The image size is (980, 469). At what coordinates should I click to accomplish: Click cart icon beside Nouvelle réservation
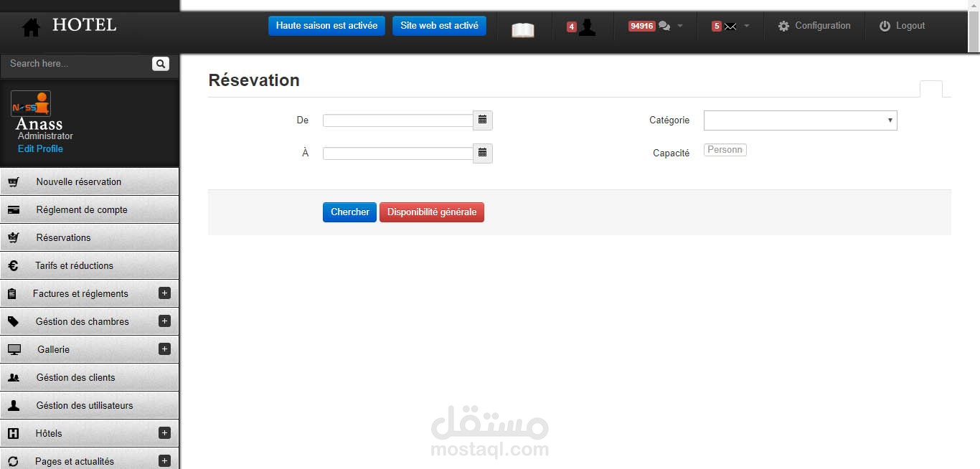(14, 182)
